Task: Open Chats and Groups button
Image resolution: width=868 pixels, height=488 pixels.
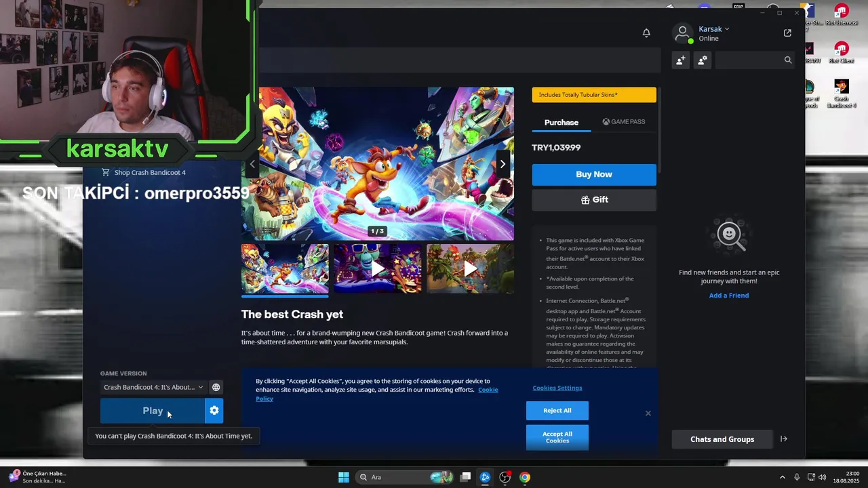Action: point(722,439)
